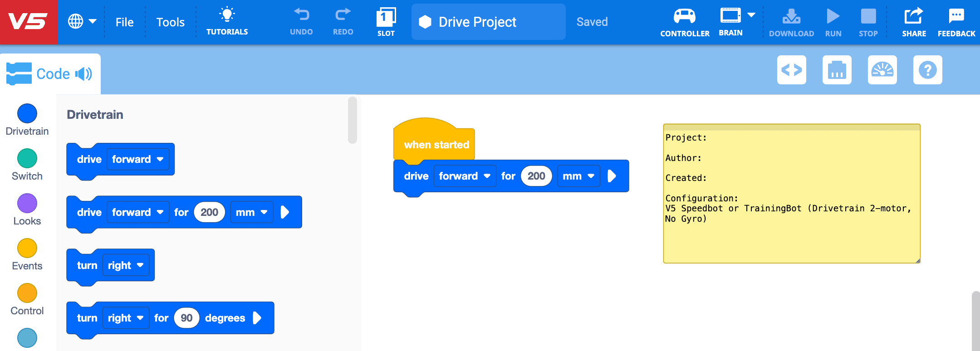The width and height of the screenshot is (980, 351).
Task: Open the help question mark icon
Action: coord(927,70)
